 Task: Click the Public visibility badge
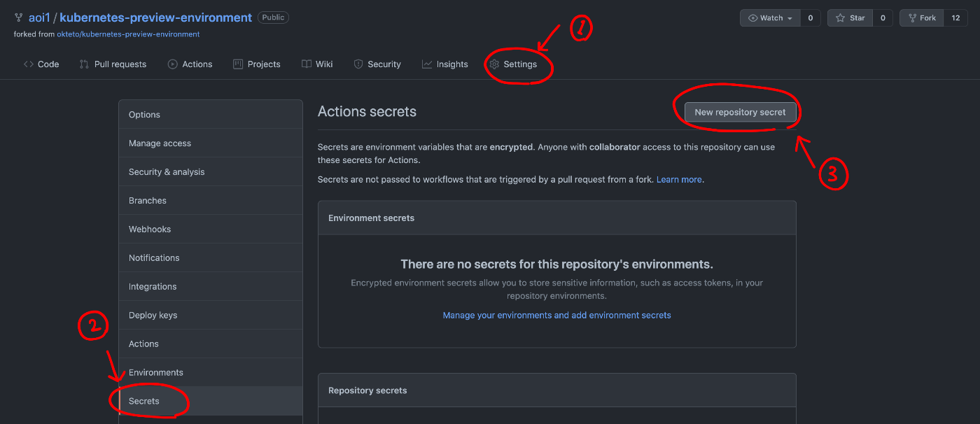[x=273, y=17]
